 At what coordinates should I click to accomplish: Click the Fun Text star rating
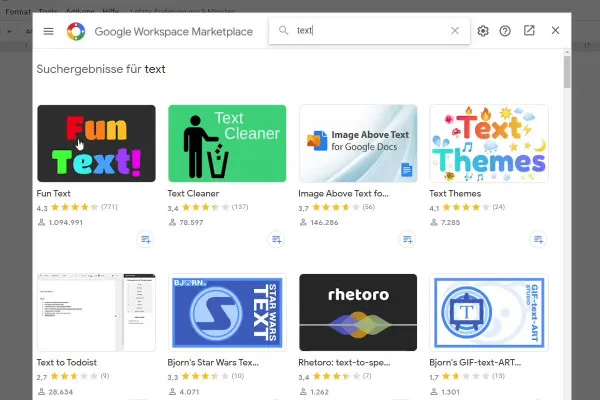(x=75, y=207)
